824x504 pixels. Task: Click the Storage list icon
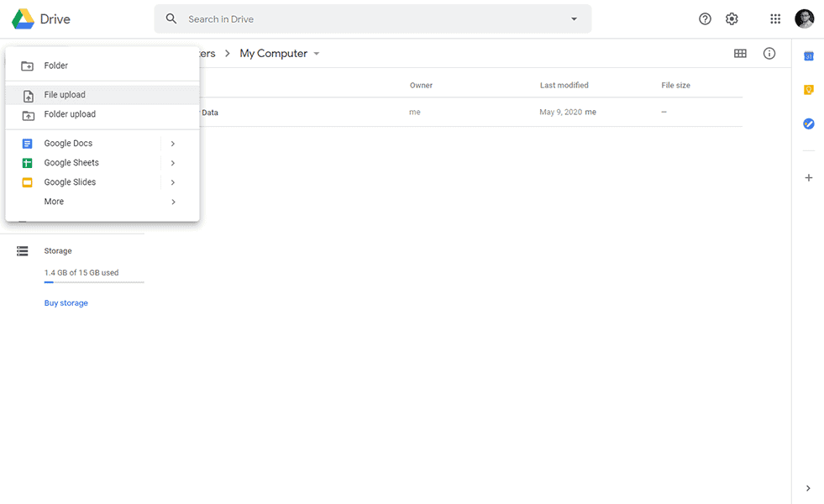[22, 250]
